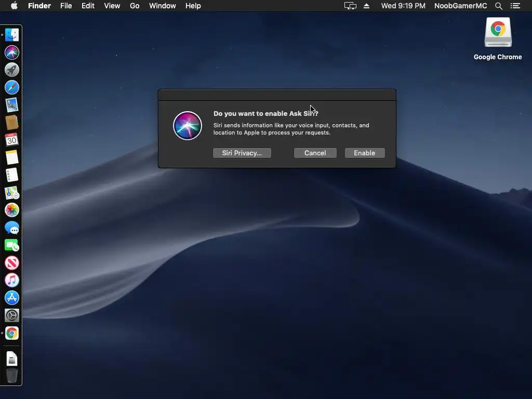The height and width of the screenshot is (399, 532).
Task: Open FaceTime icon in Dock
Action: 12,245
